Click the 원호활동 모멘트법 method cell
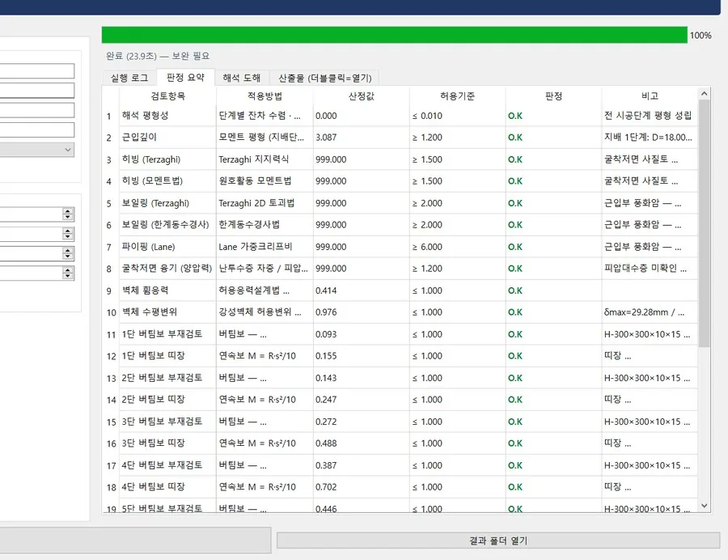Image resolution: width=728 pixels, height=560 pixels. click(265, 181)
